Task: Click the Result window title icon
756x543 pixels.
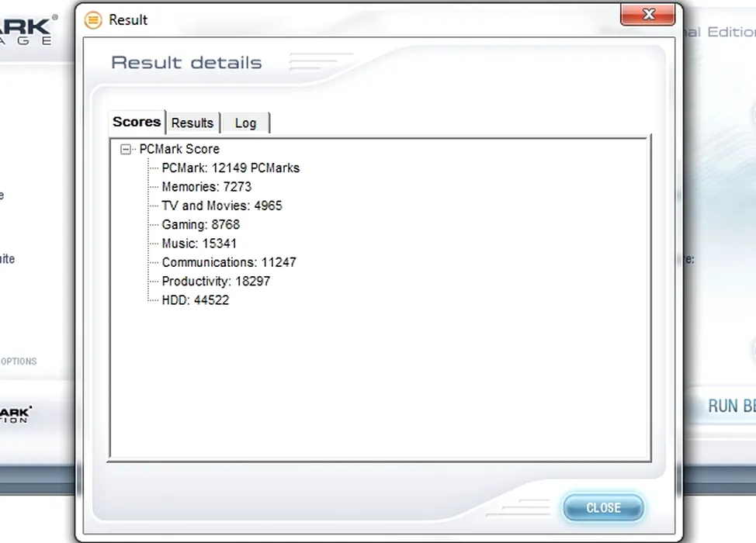Action: tap(93, 19)
